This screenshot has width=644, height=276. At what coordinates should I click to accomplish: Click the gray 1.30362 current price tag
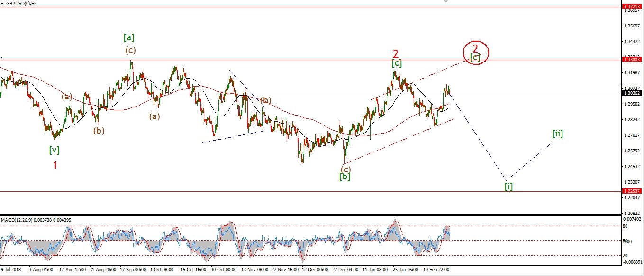(632, 93)
